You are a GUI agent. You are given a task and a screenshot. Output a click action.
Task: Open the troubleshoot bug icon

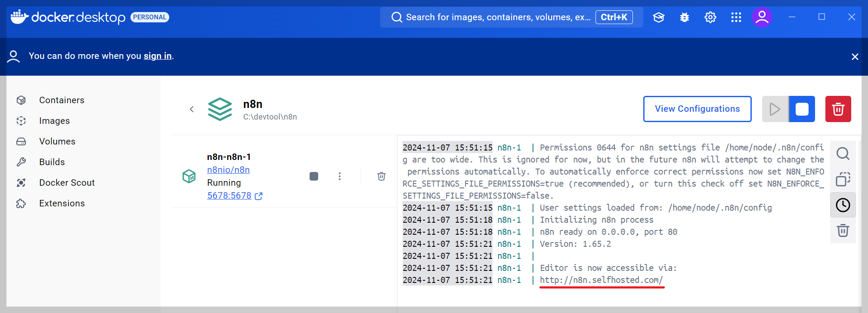tap(685, 17)
